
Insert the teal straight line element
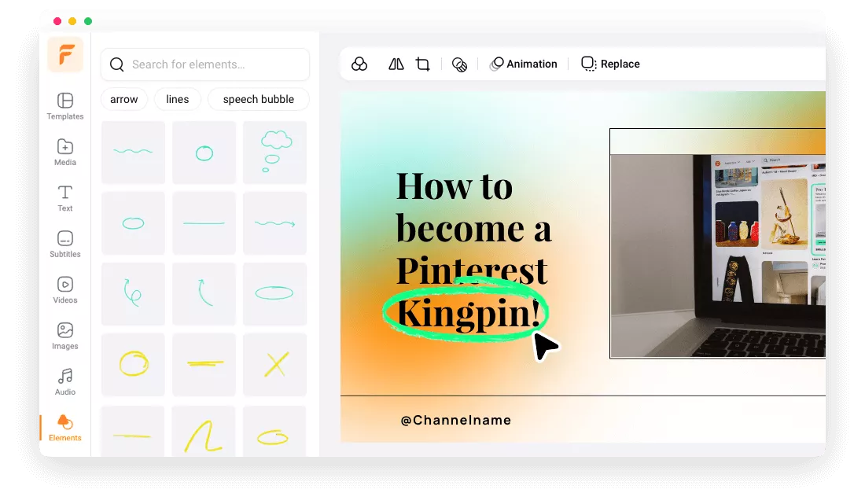click(x=204, y=223)
